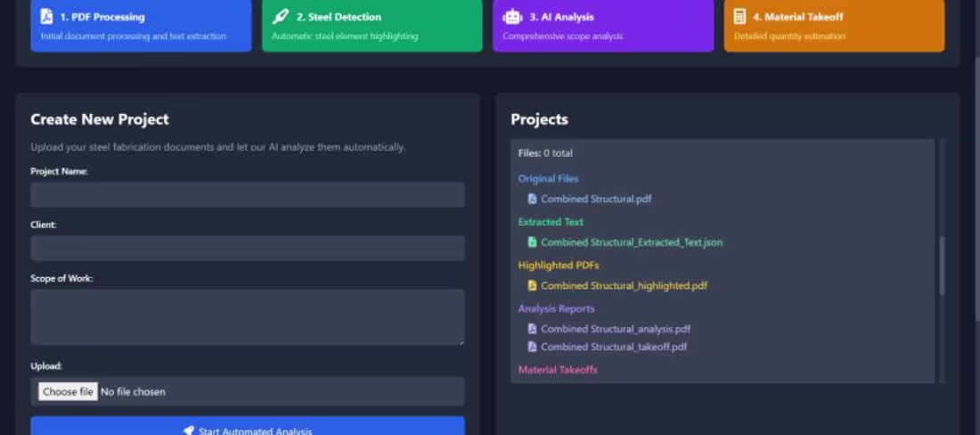The width and height of the screenshot is (980, 435).
Task: Open the 1. PDF Processing card
Action: tap(142, 26)
